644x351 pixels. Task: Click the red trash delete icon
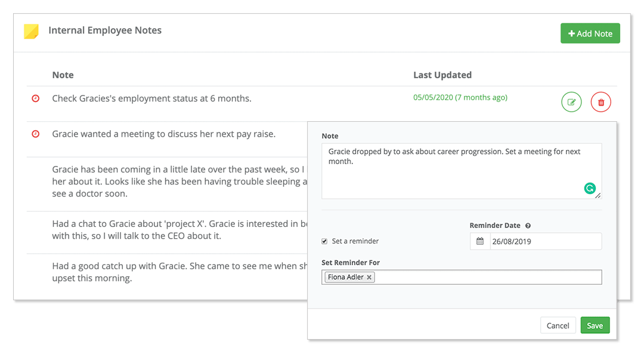(x=600, y=102)
